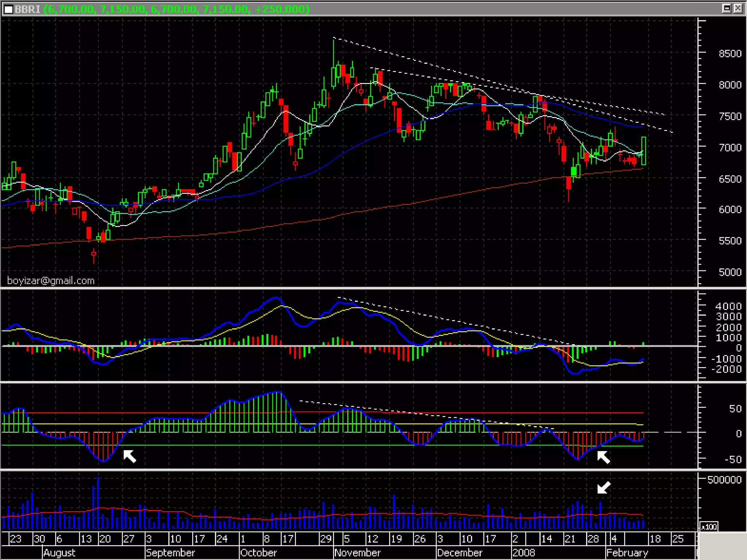Click the white arrow above volume bars
The width and height of the screenshot is (747, 560).
[x=604, y=487]
